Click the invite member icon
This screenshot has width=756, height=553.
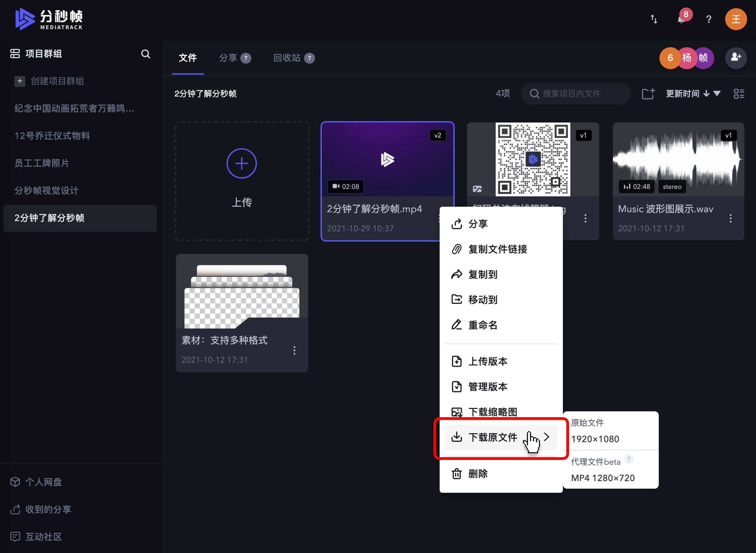click(x=736, y=58)
